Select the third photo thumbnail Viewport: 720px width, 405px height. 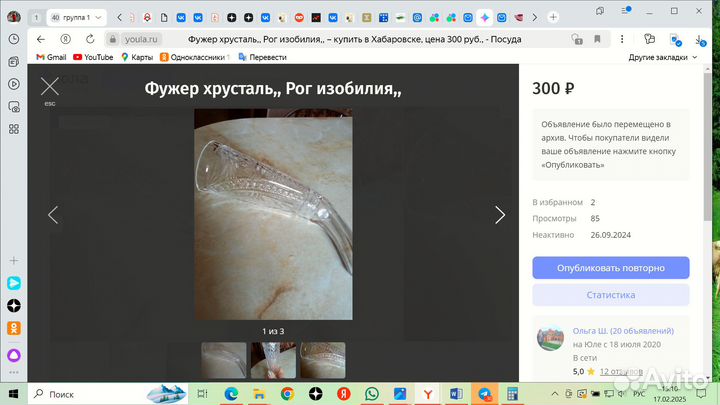323,360
